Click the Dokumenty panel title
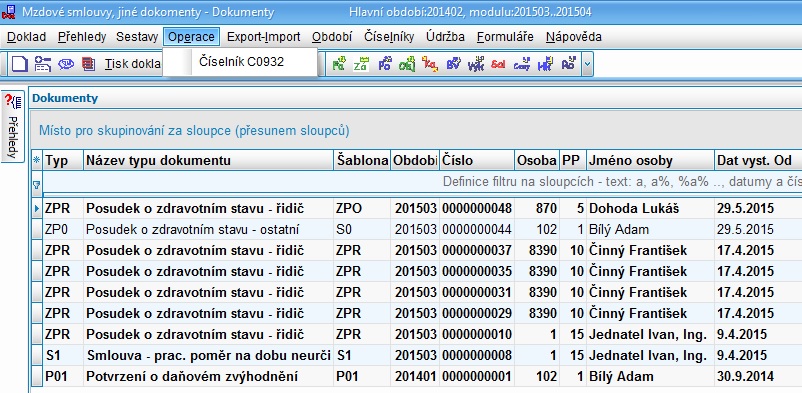 click(x=65, y=98)
